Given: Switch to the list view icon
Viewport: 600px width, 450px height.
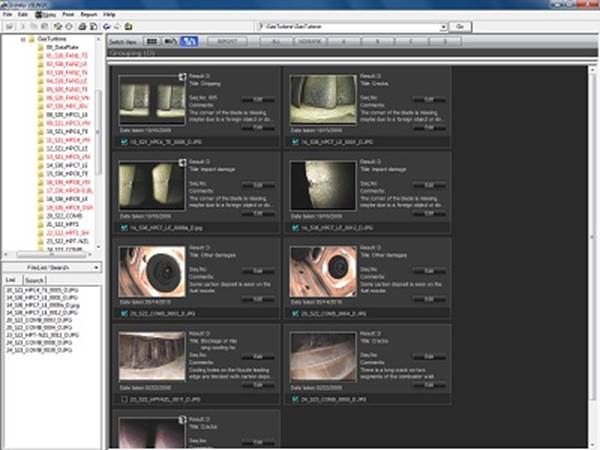Looking at the screenshot, I should click(171, 43).
